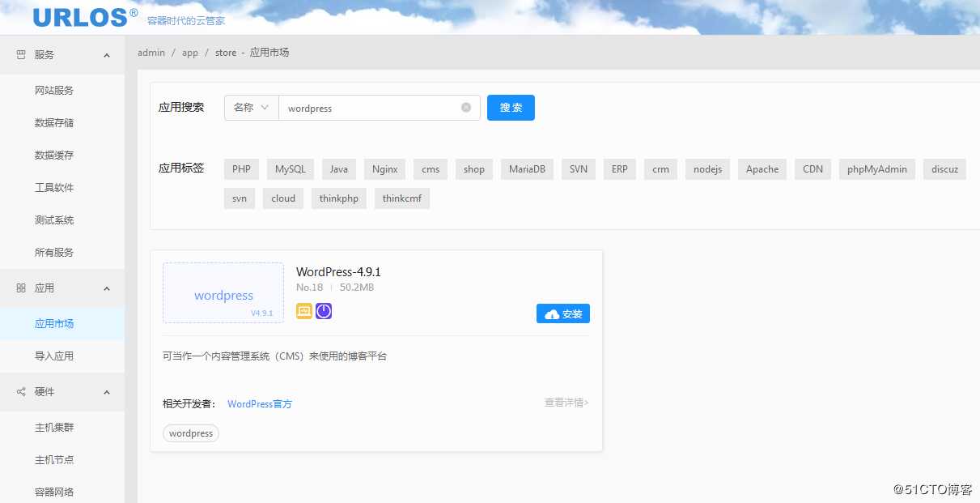Screen dimensions: 980x503
Task: Filter by the crm tag
Action: pyautogui.click(x=661, y=169)
